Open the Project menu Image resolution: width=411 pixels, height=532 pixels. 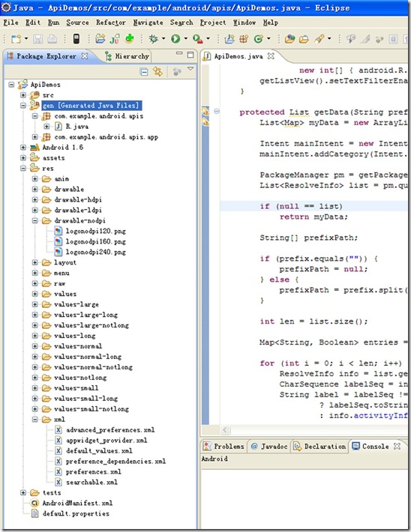(x=213, y=22)
